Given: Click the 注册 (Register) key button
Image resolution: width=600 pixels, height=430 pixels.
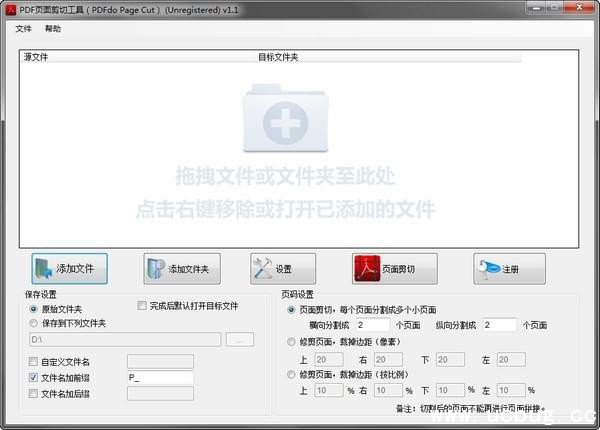Looking at the screenshot, I should pos(509,268).
